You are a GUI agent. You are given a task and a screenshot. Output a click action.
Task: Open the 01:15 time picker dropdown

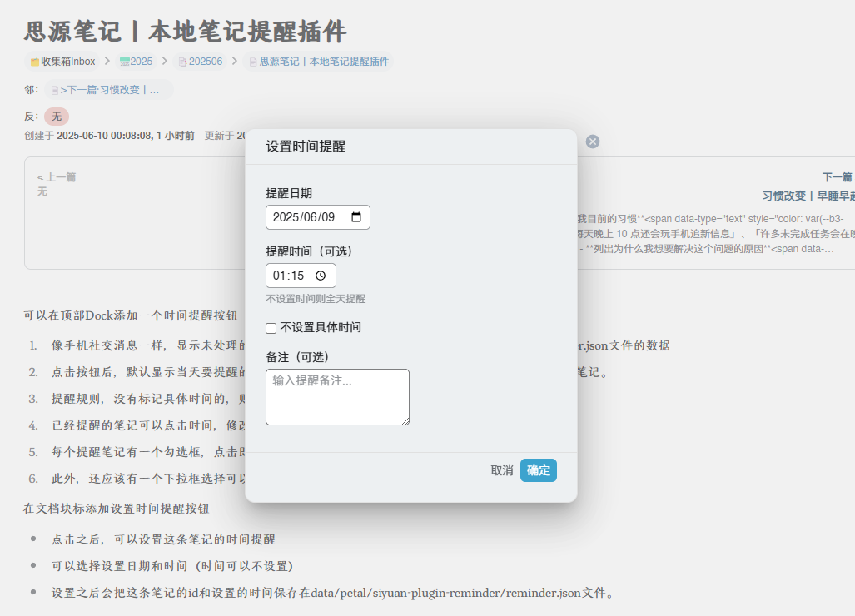click(x=301, y=275)
